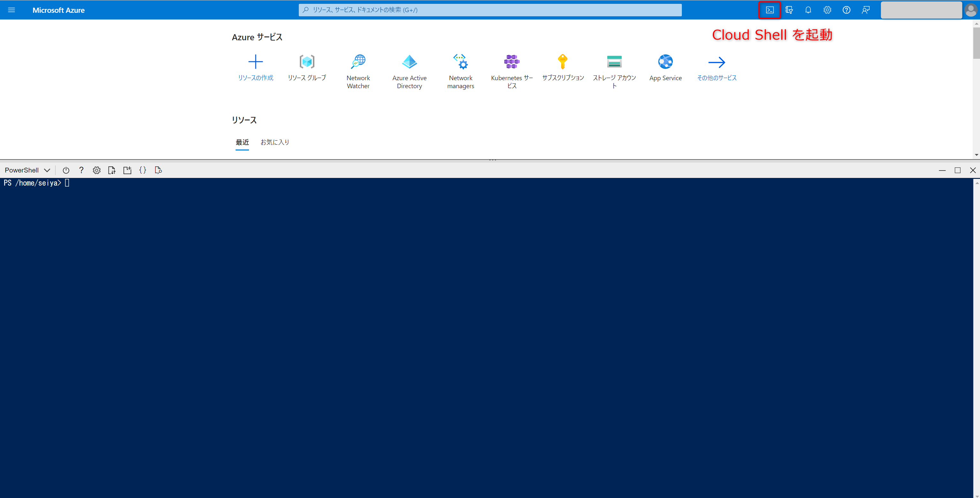980x498 pixels.
Task: Click the Cloud Shell pane resize handle
Action: pyautogui.click(x=492, y=160)
